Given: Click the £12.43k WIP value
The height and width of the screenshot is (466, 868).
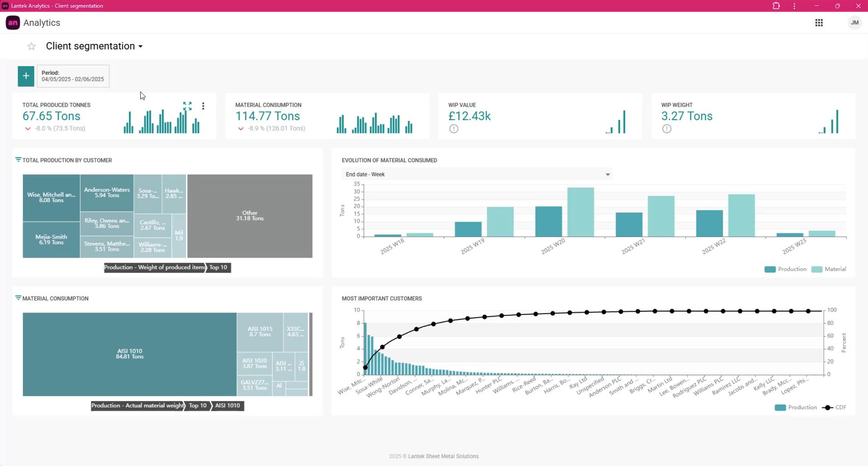Looking at the screenshot, I should (469, 116).
